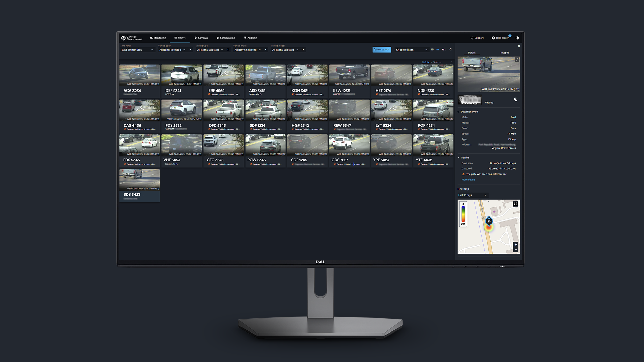644x362 pixels.
Task: Click the New search button
Action: (382, 50)
